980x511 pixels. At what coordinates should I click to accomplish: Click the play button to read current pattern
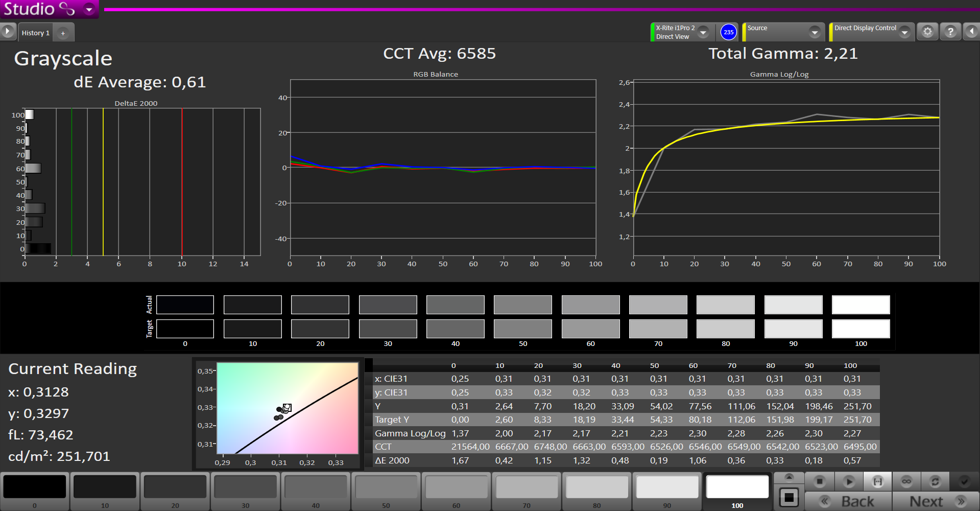[849, 481]
